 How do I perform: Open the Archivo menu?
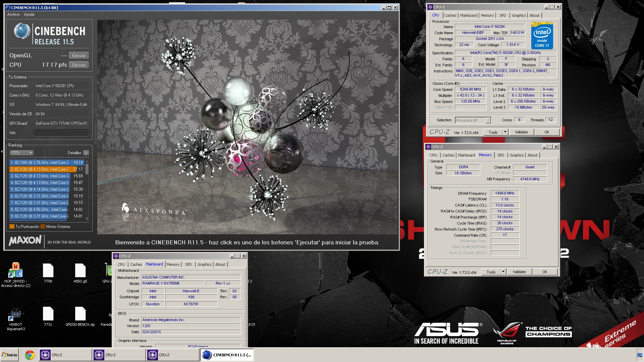pyautogui.click(x=13, y=14)
